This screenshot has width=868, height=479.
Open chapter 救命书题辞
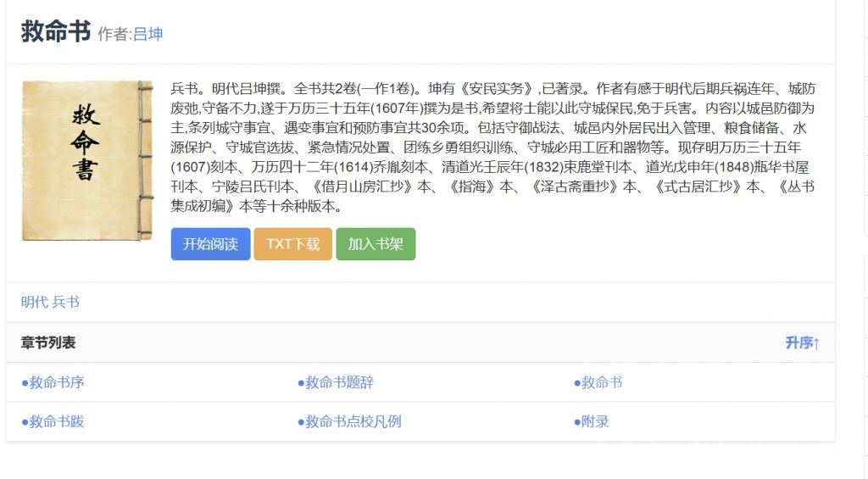[x=336, y=382]
